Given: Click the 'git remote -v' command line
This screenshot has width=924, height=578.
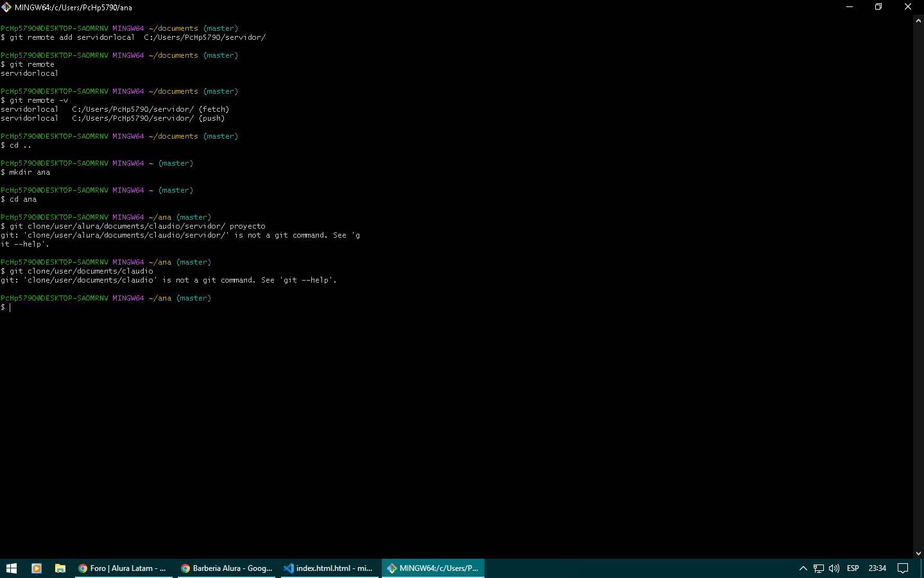Looking at the screenshot, I should 35,100.
